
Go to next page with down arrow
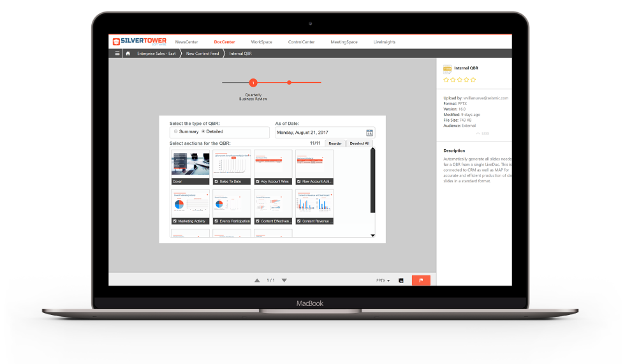coord(284,280)
